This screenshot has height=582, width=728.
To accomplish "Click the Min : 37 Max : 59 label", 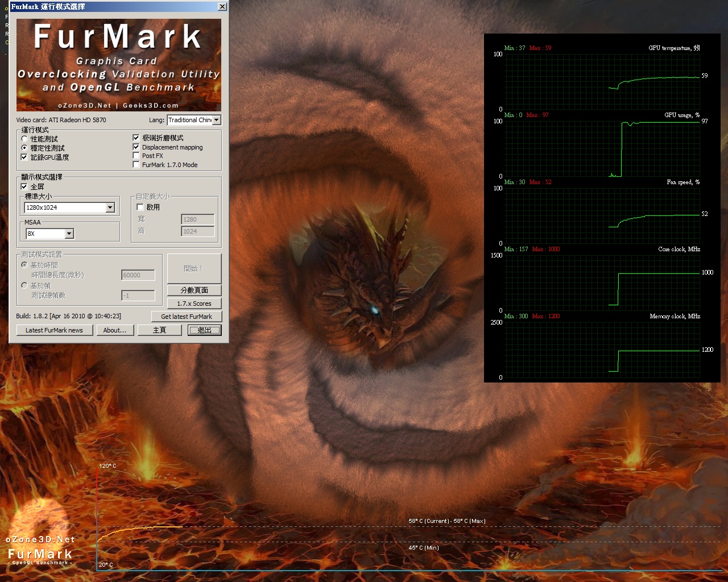I will (x=528, y=48).
